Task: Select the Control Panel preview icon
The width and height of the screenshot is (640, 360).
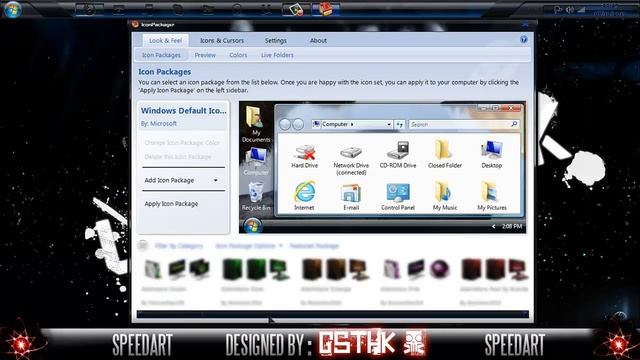Action: point(398,193)
